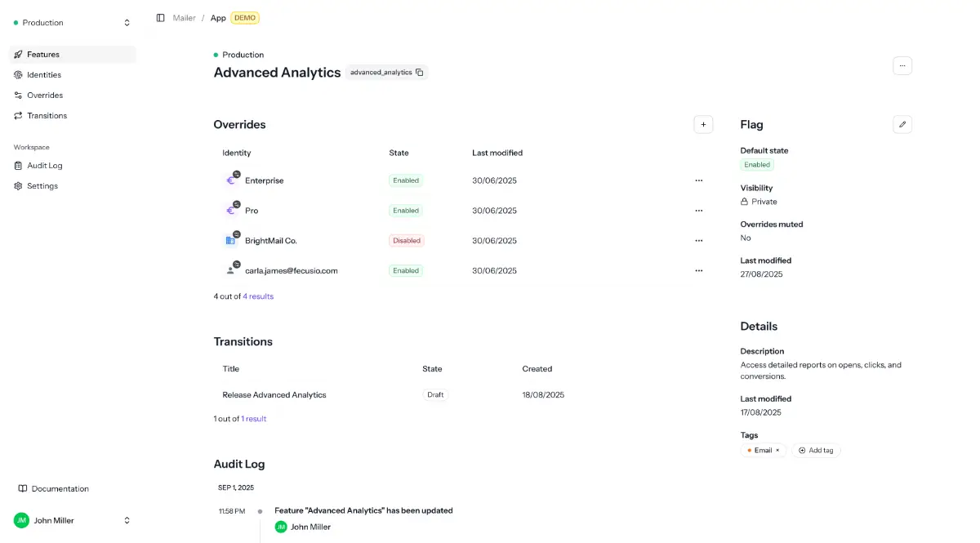This screenshot has height=543, width=980.
Task: Open the Release Advanced Analytics transition
Action: pyautogui.click(x=274, y=395)
